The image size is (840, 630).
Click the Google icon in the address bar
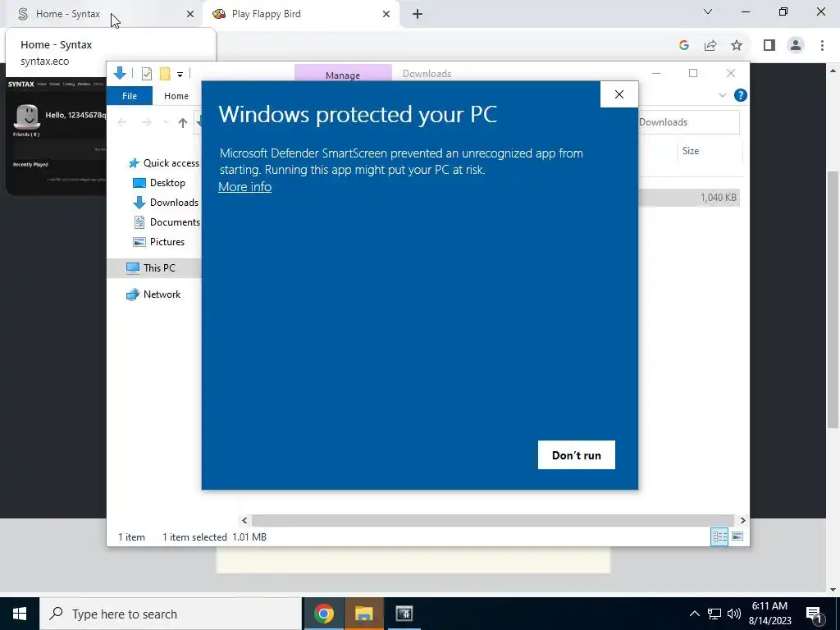(683, 46)
